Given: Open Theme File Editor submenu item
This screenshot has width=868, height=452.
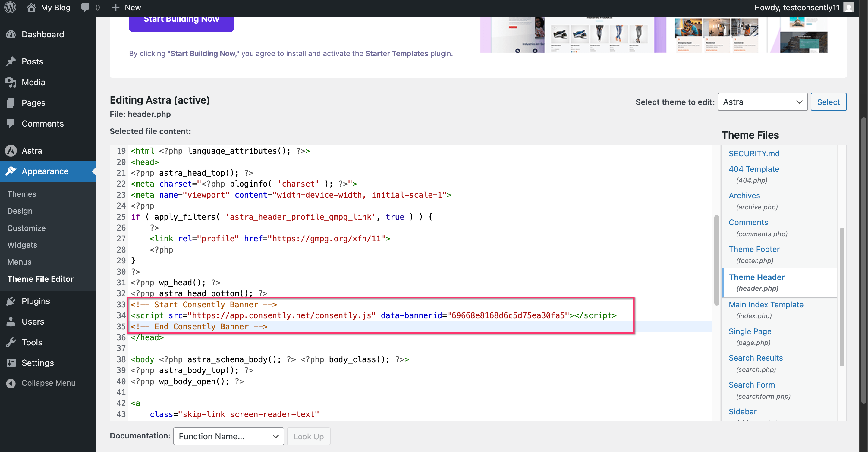Looking at the screenshot, I should 40,279.
